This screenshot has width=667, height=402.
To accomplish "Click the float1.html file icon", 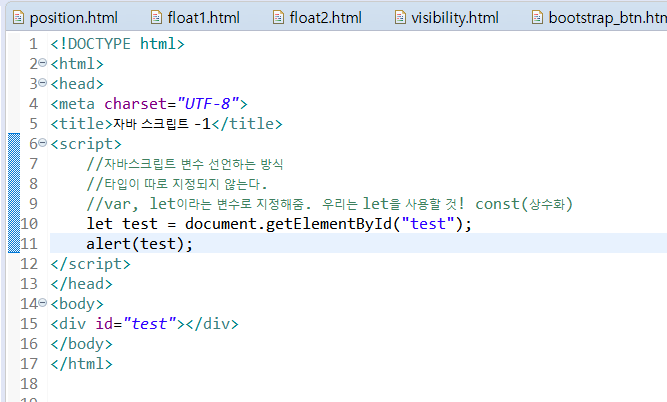I will click(x=156, y=17).
